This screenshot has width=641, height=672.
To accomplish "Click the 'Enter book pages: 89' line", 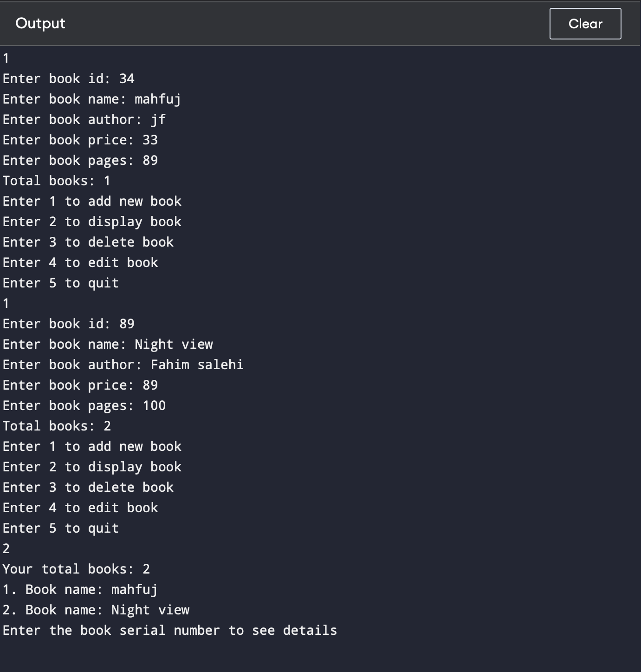I will (80, 160).
